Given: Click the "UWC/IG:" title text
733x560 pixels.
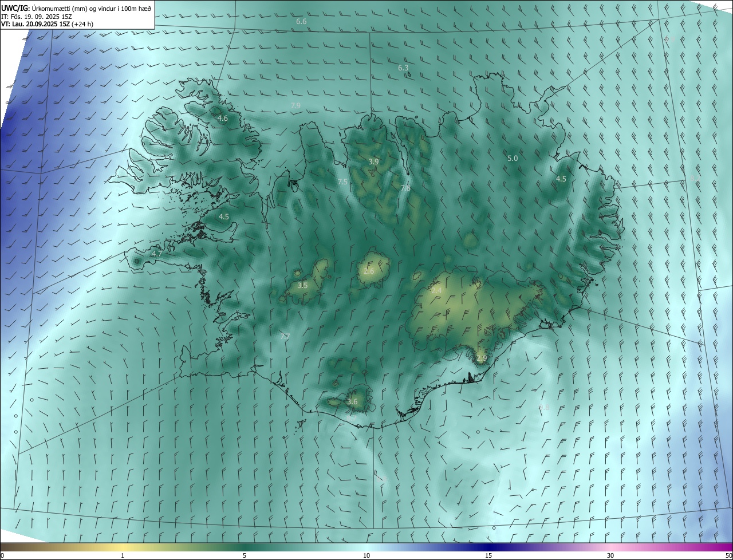Looking at the screenshot, I should pyautogui.click(x=15, y=7).
